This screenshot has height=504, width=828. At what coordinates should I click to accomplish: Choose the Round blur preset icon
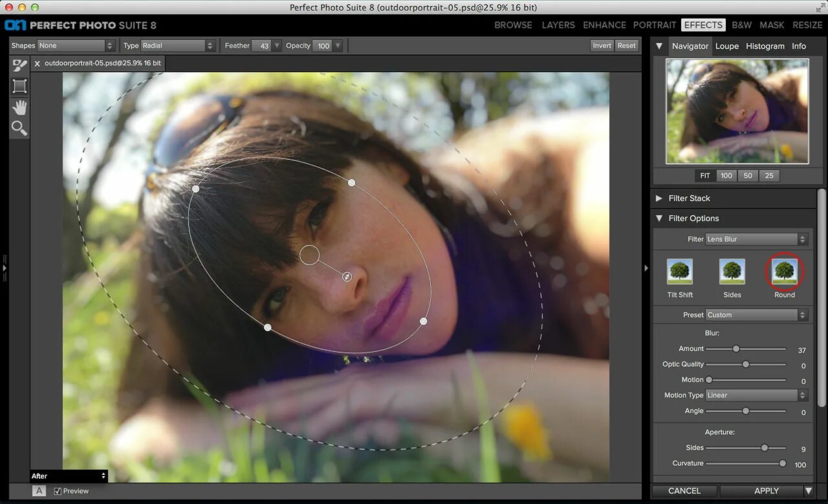point(785,272)
